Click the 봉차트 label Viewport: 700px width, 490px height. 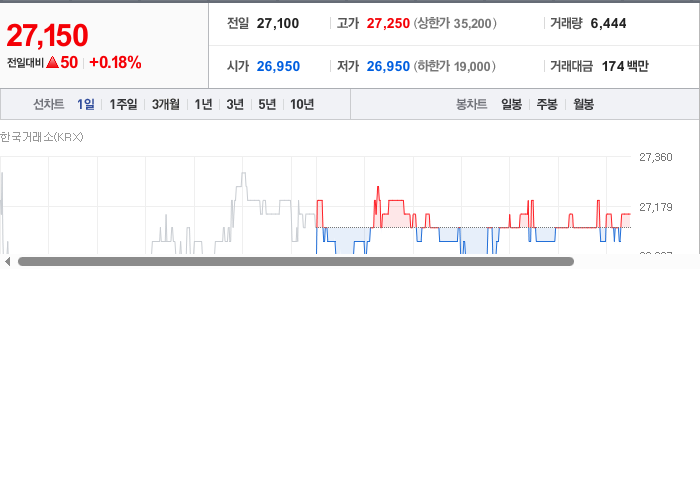pos(471,104)
